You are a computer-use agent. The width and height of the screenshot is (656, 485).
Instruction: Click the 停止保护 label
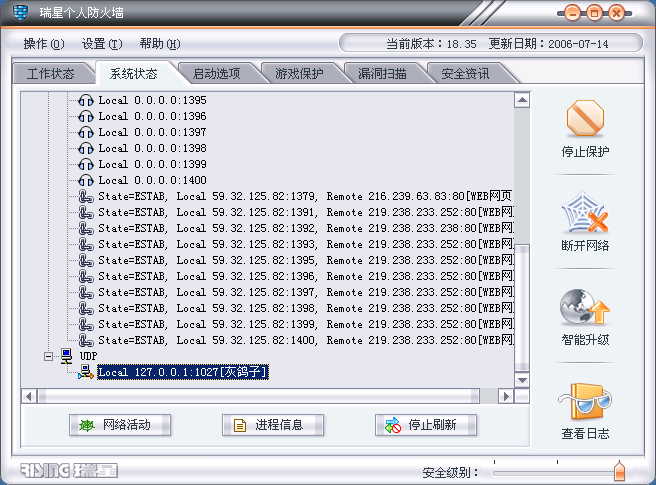(x=585, y=151)
